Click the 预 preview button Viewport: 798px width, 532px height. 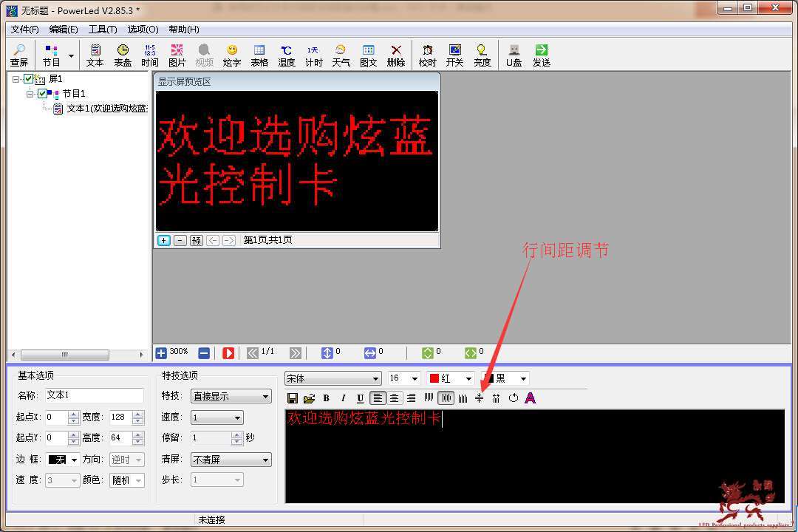(197, 240)
